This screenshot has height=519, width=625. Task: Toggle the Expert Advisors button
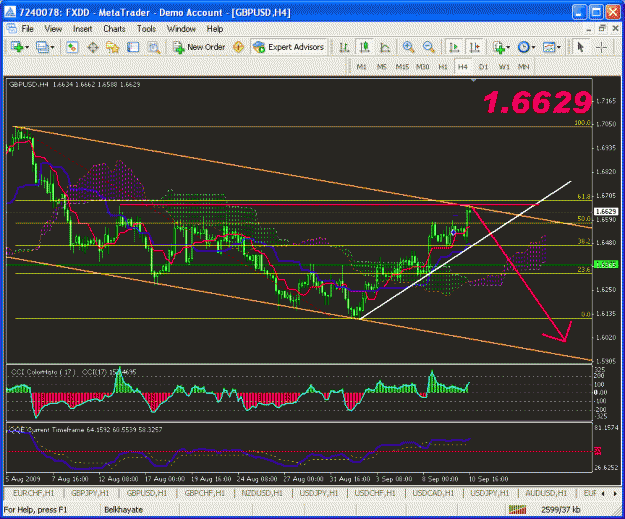click(x=288, y=47)
